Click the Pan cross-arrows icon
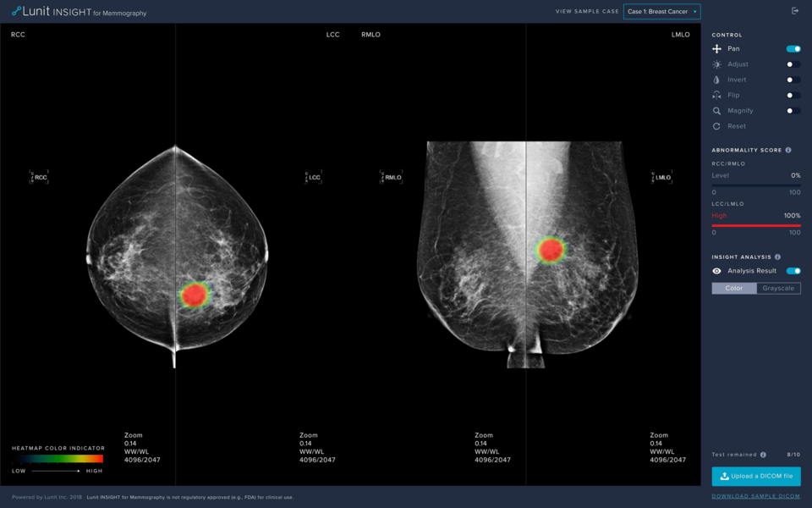The height and width of the screenshot is (508, 812). (x=716, y=49)
